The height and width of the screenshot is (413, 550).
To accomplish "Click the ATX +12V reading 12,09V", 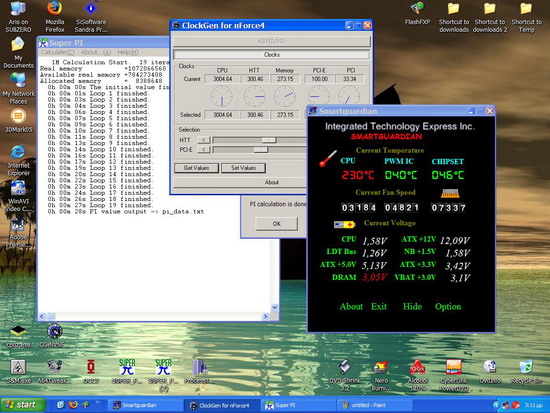I will click(x=455, y=240).
